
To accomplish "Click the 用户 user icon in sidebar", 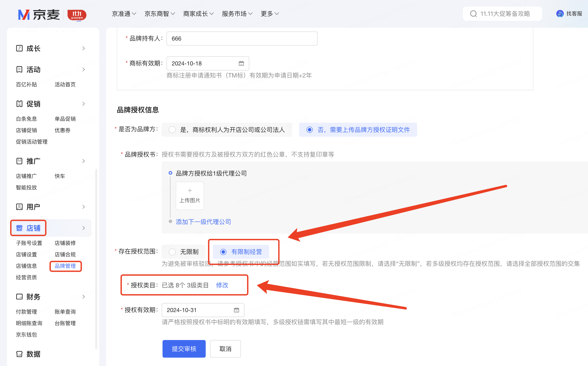I will (x=19, y=207).
